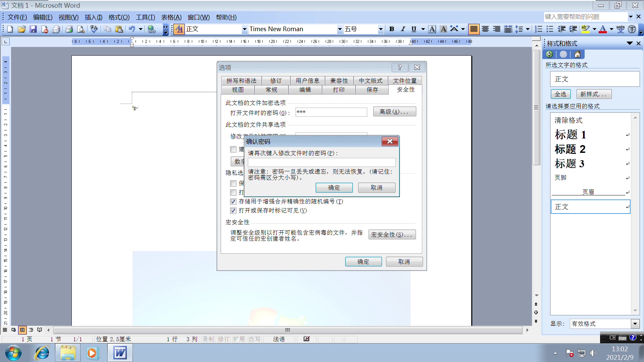
Task: Click the Bold formatting icon
Action: [390, 29]
